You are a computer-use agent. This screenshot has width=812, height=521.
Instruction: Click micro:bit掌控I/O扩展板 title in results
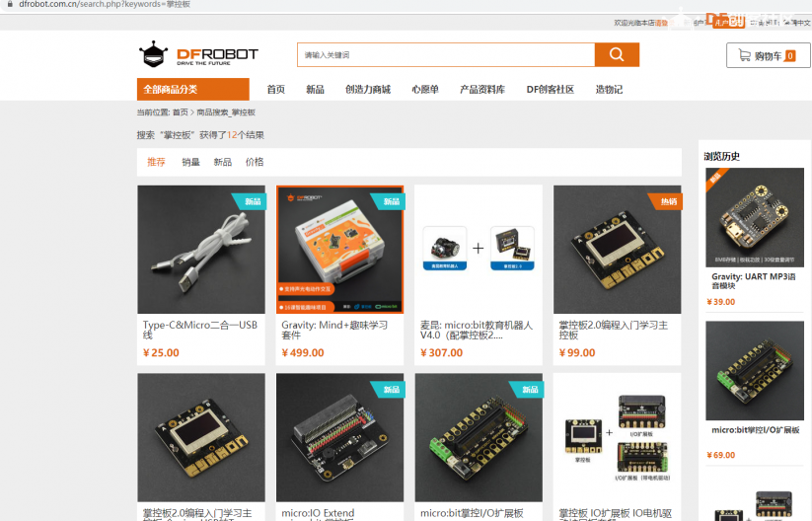[x=472, y=513]
